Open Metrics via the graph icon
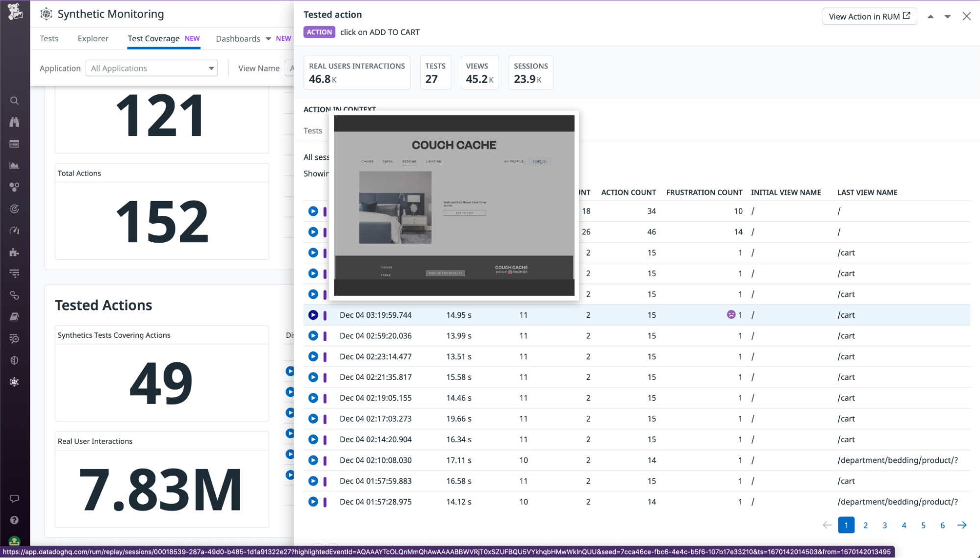Image resolution: width=980 pixels, height=558 pixels. pyautogui.click(x=15, y=165)
